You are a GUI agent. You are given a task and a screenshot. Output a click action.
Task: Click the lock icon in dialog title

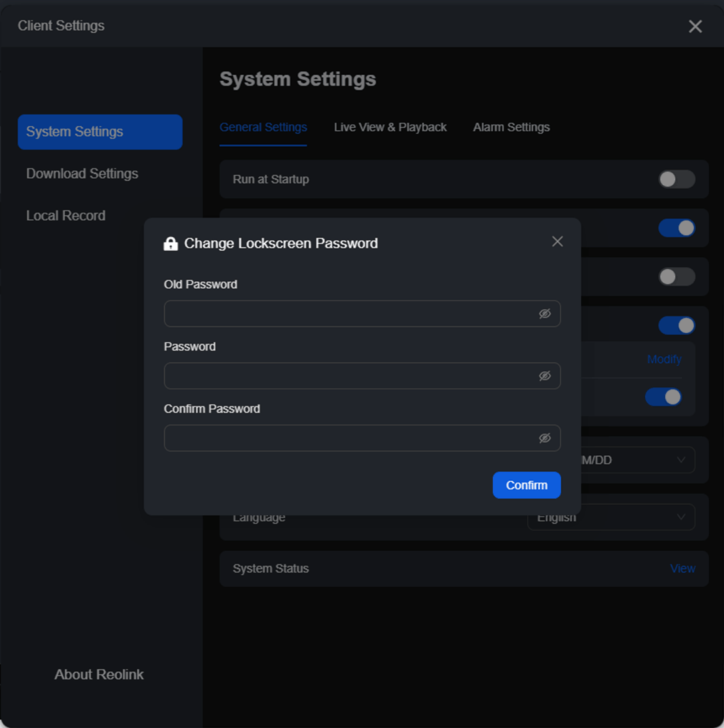coord(171,244)
